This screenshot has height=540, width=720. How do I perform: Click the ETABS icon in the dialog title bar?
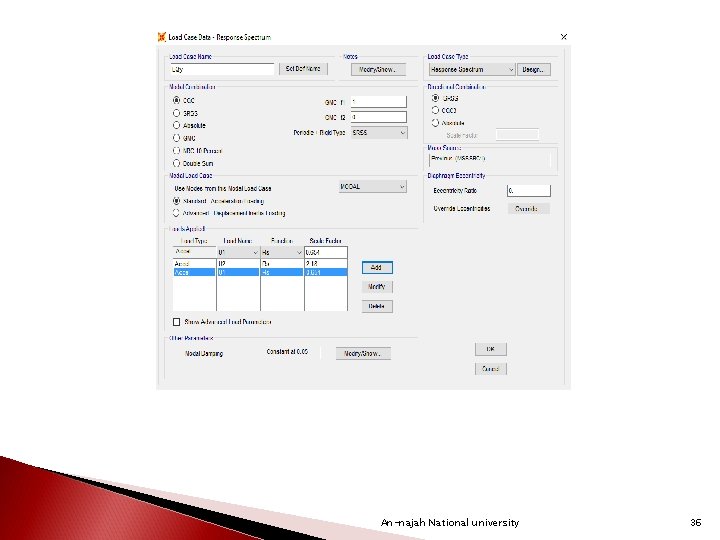tap(162, 37)
